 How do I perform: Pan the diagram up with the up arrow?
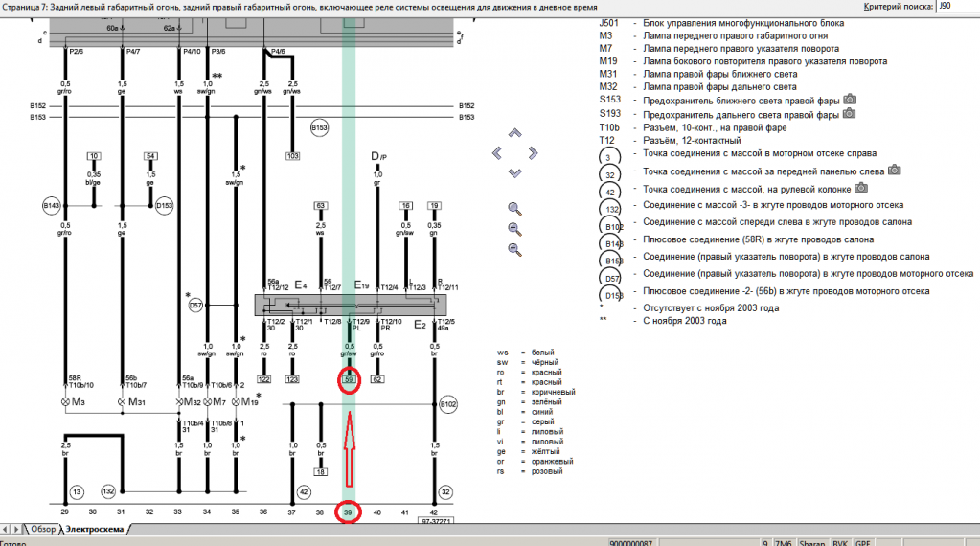(x=514, y=133)
